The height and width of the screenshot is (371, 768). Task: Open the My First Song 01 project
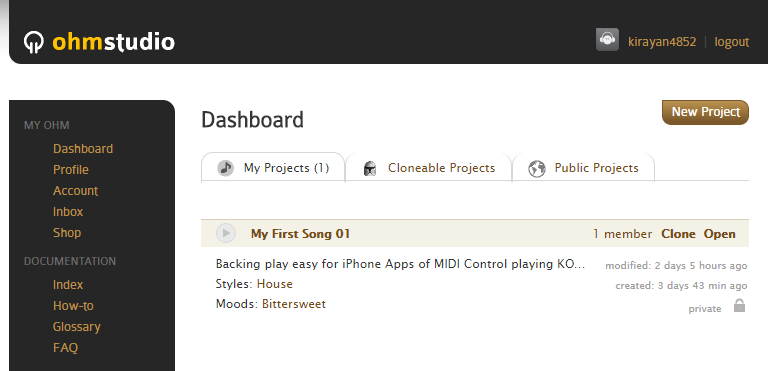(x=720, y=234)
